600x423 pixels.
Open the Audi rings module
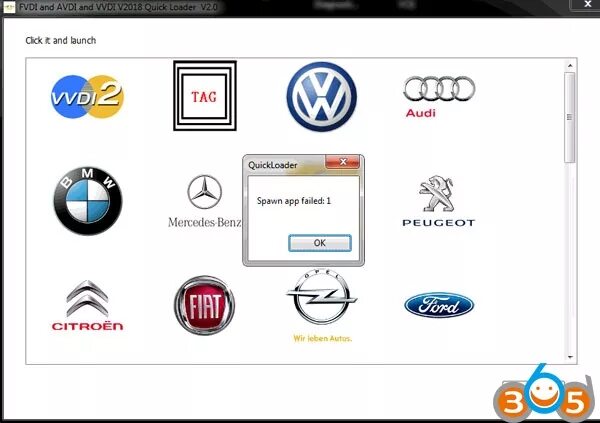tap(439, 97)
